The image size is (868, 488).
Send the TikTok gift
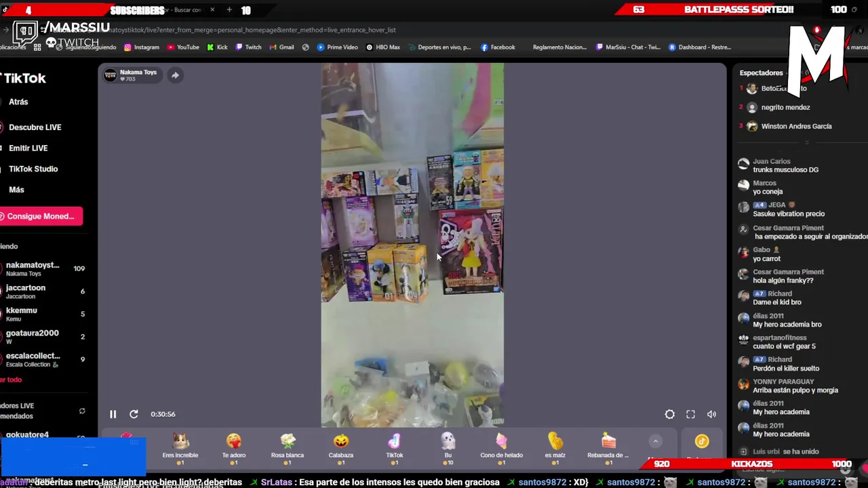pyautogui.click(x=395, y=449)
